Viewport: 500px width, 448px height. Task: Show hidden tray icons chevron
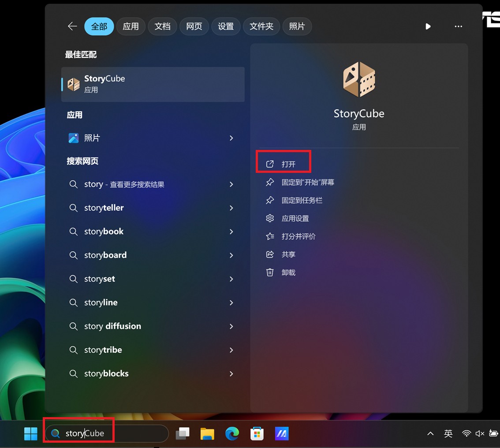click(430, 433)
